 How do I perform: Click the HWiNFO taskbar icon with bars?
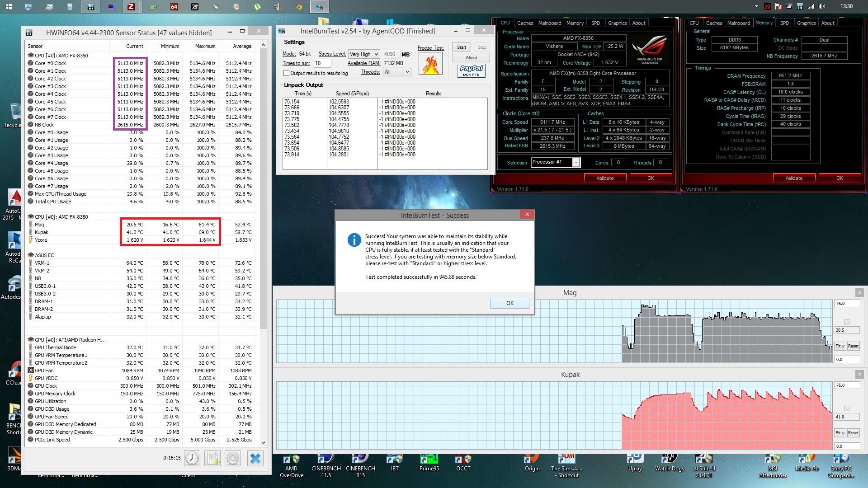point(91,6)
